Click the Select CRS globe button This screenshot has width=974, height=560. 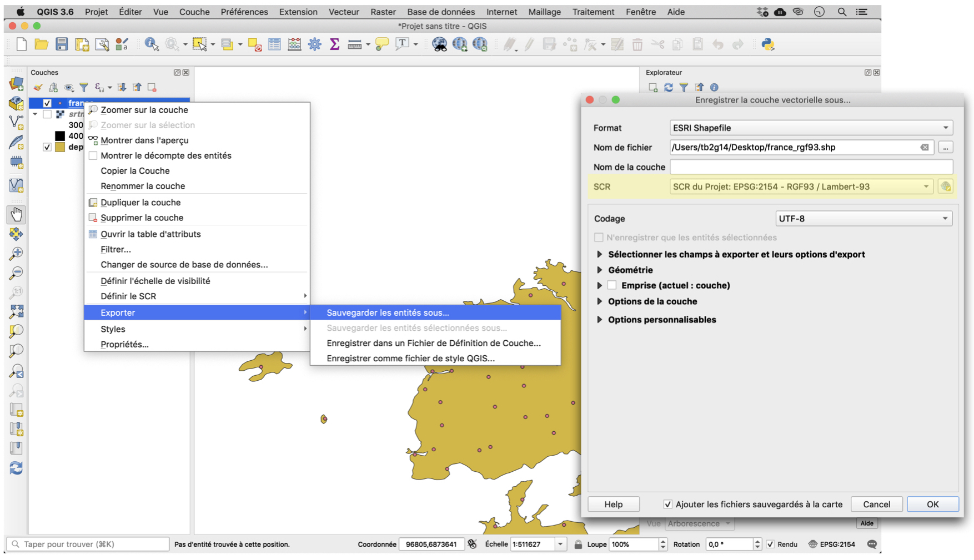point(945,186)
